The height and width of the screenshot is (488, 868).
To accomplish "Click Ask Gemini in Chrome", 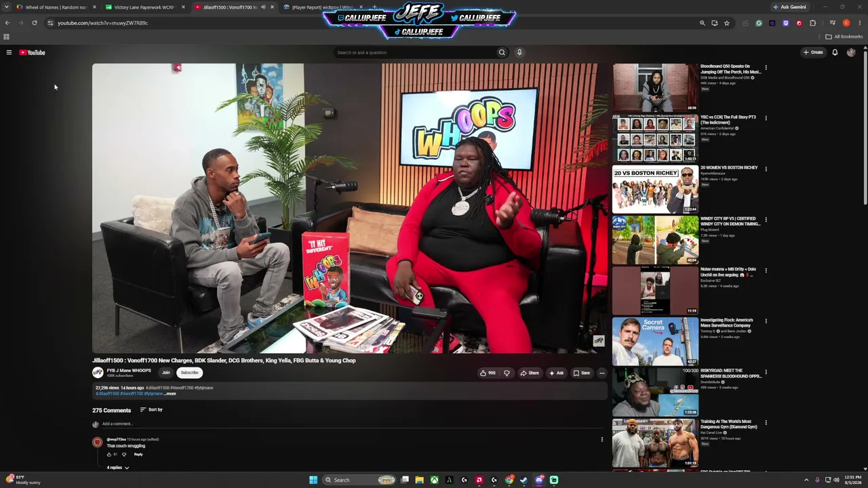I will [790, 7].
